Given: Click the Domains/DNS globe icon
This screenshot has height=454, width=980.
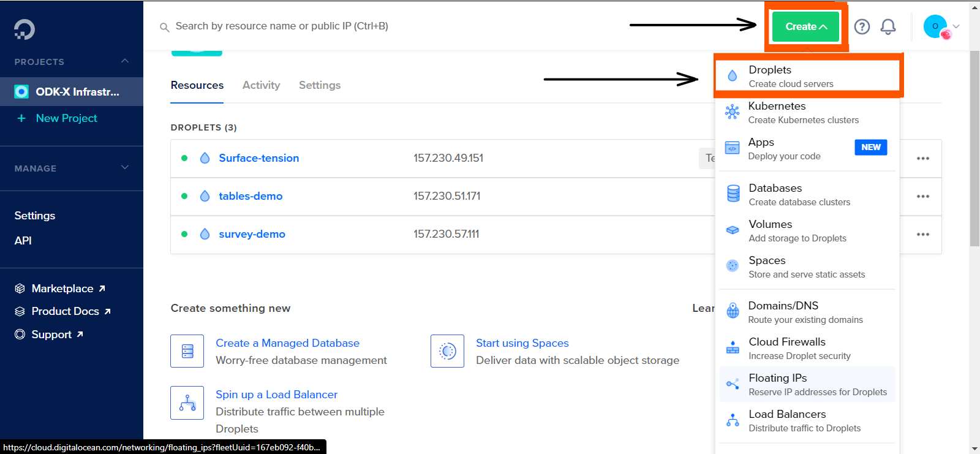Looking at the screenshot, I should tap(733, 311).
